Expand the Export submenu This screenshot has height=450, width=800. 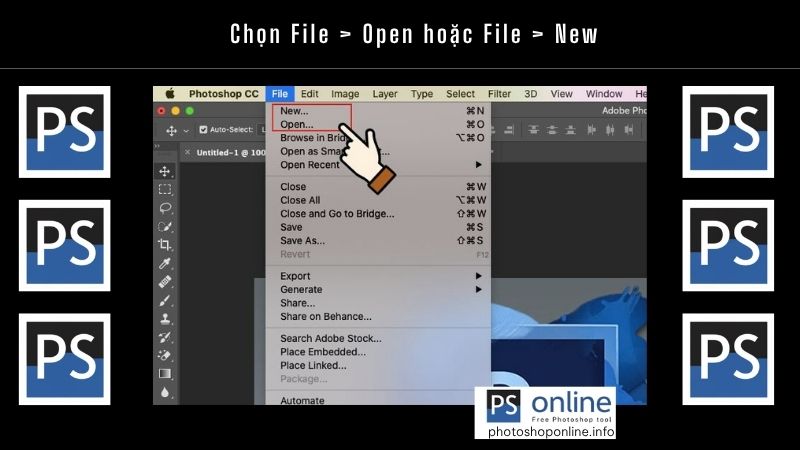click(479, 276)
